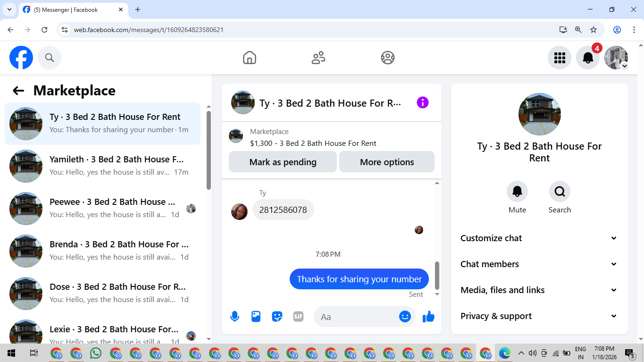Open the Friends icon
Viewport: 644px width, 362px height.
[x=318, y=58]
